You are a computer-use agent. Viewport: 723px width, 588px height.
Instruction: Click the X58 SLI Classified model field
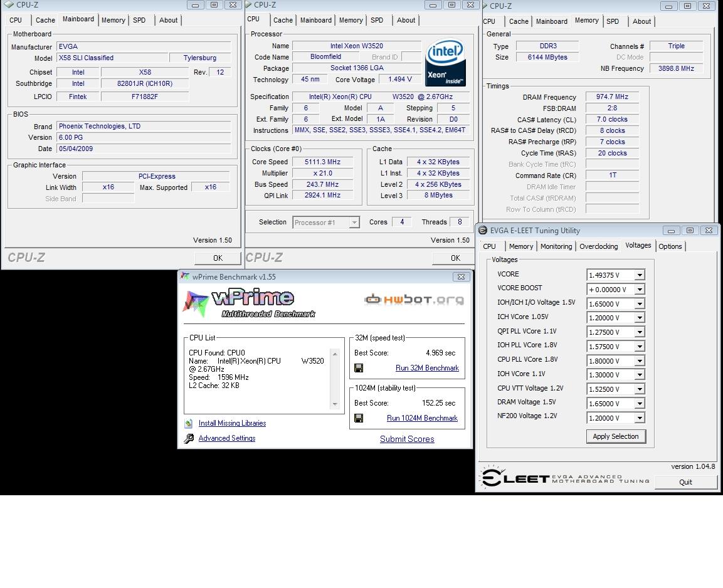point(112,58)
